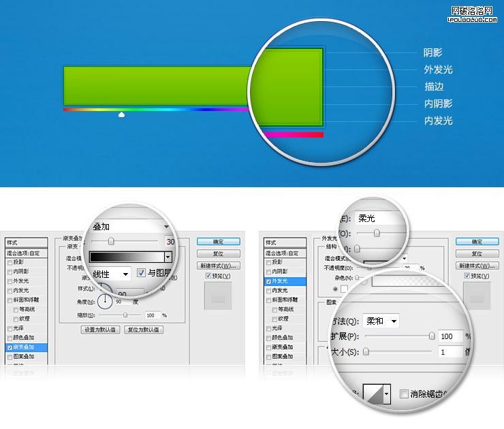Select the solid color radio button in Outer Glow
Viewport: 504px width, 429px height.
pos(336,289)
